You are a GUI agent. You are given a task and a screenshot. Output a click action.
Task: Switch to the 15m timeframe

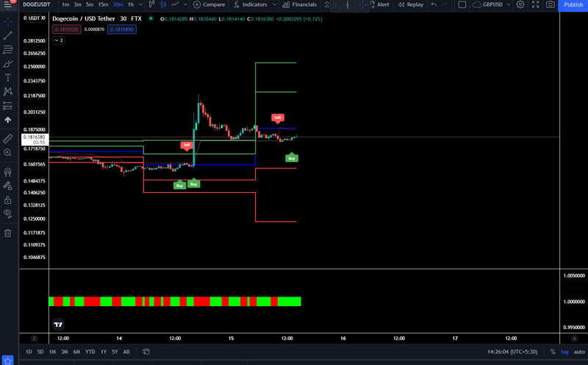pyautogui.click(x=103, y=4)
